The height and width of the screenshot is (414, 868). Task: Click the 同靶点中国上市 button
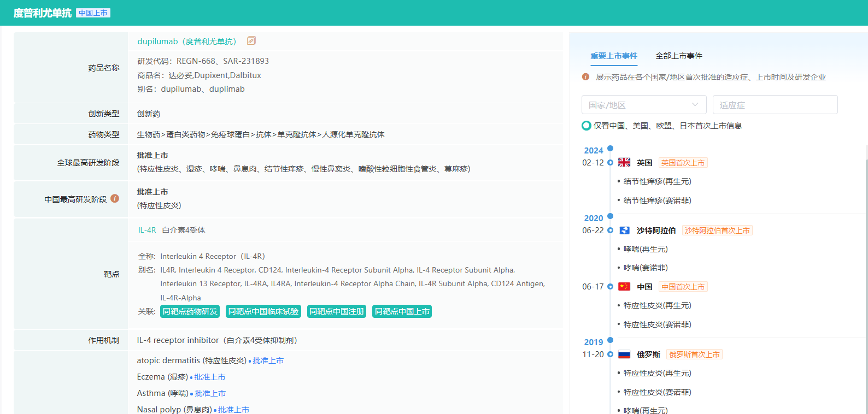point(402,311)
